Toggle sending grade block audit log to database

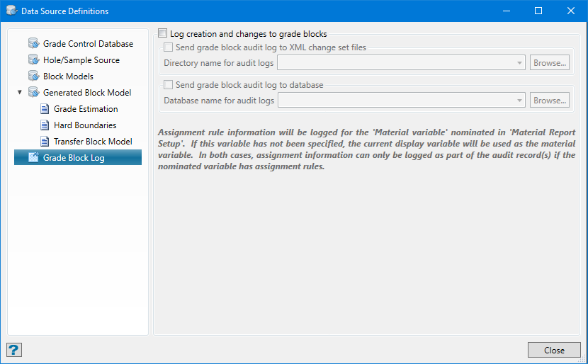click(169, 85)
